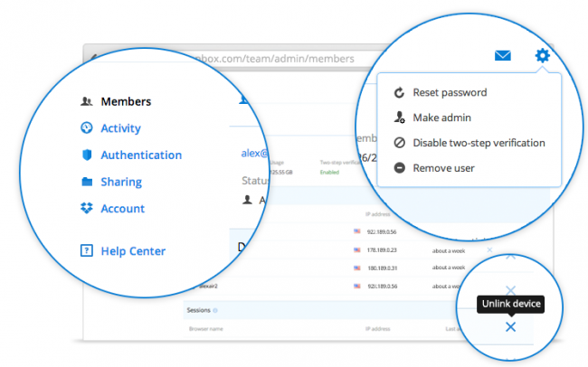This screenshot has height=367, width=588.
Task: Open the Activity page link
Action: (120, 128)
